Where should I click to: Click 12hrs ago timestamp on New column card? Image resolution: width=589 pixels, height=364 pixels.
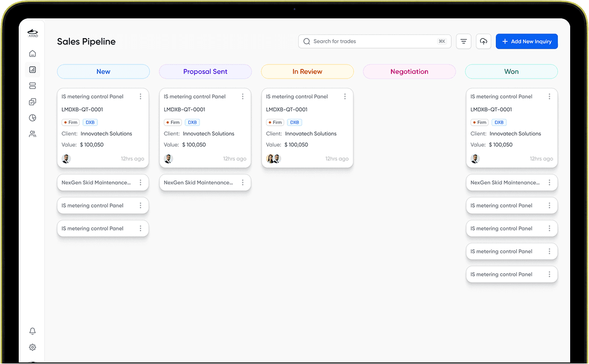(x=132, y=159)
